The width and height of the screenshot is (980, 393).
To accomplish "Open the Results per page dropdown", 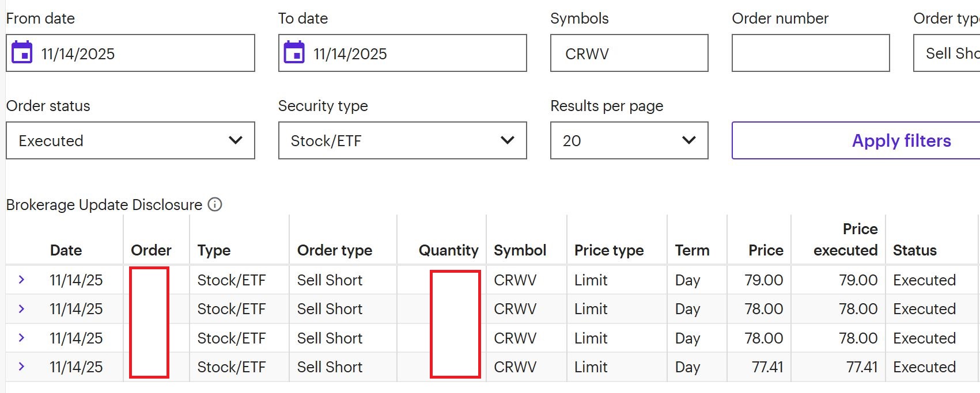I will (629, 140).
